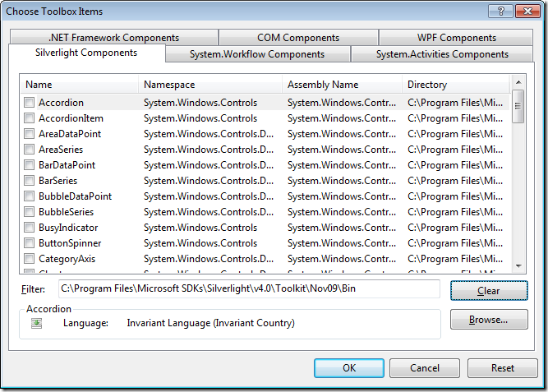The height and width of the screenshot is (392, 548).
Task: Select the Accordion row name
Action: 61,103
